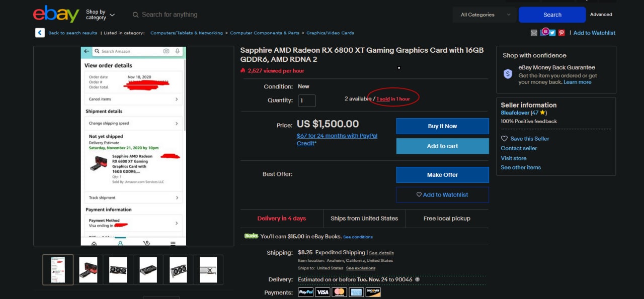Click the '2,527 viewed per hour' text
Image resolution: width=644 pixels, height=299 pixels.
pyautogui.click(x=276, y=71)
